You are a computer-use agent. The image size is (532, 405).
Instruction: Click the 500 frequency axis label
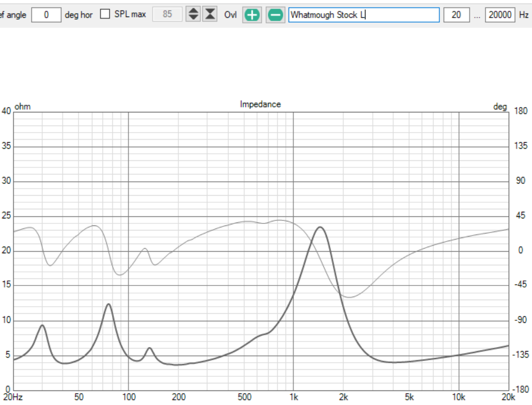tap(244, 397)
